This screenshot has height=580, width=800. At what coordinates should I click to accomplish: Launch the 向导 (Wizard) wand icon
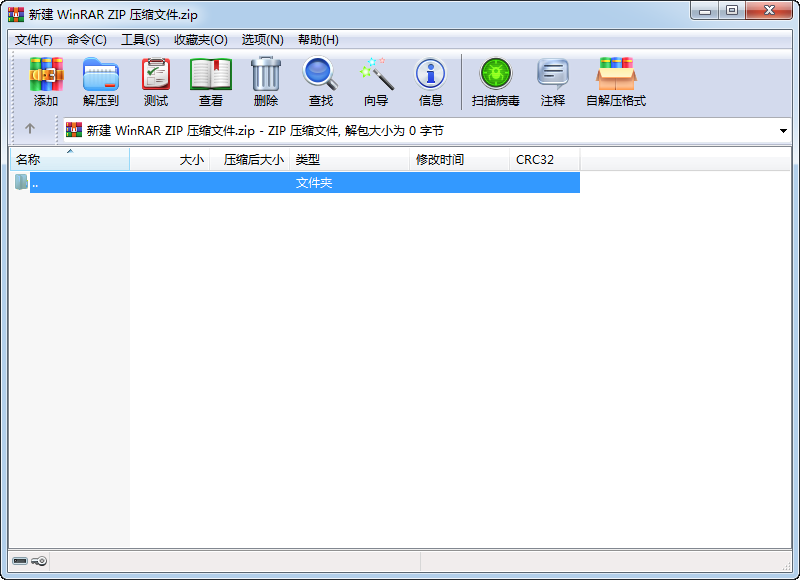[376, 82]
